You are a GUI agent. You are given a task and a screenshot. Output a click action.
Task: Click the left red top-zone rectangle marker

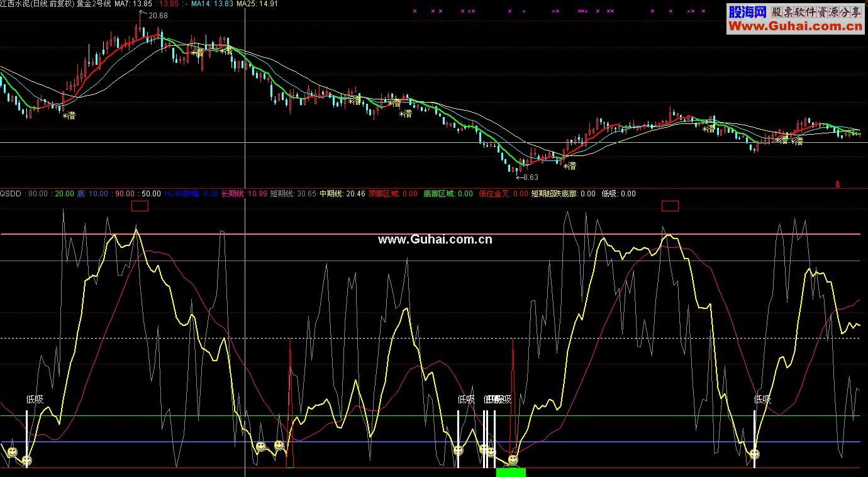[140, 206]
